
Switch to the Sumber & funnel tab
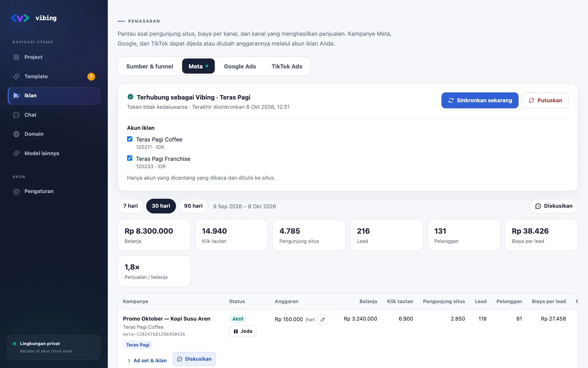click(x=149, y=66)
